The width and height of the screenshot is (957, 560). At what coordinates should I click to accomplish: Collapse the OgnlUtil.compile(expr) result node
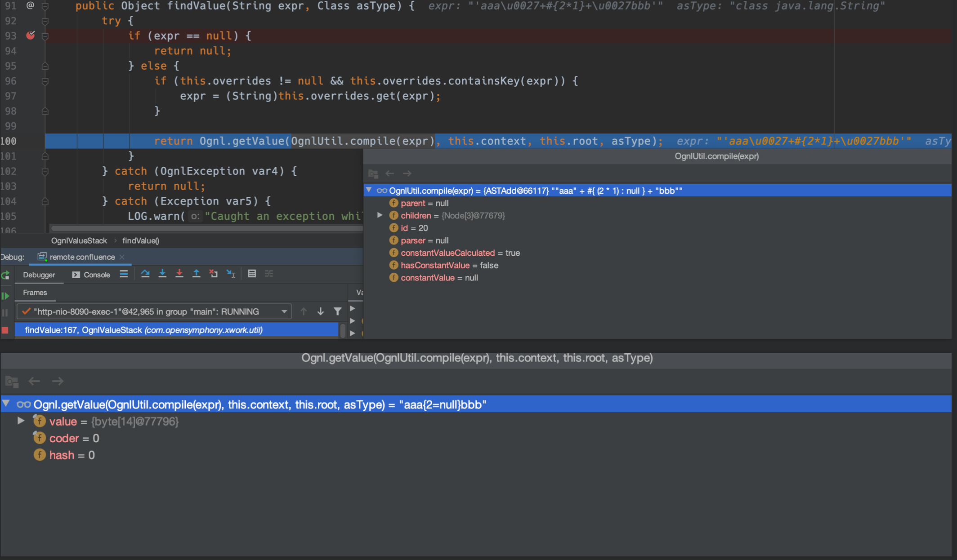click(369, 190)
